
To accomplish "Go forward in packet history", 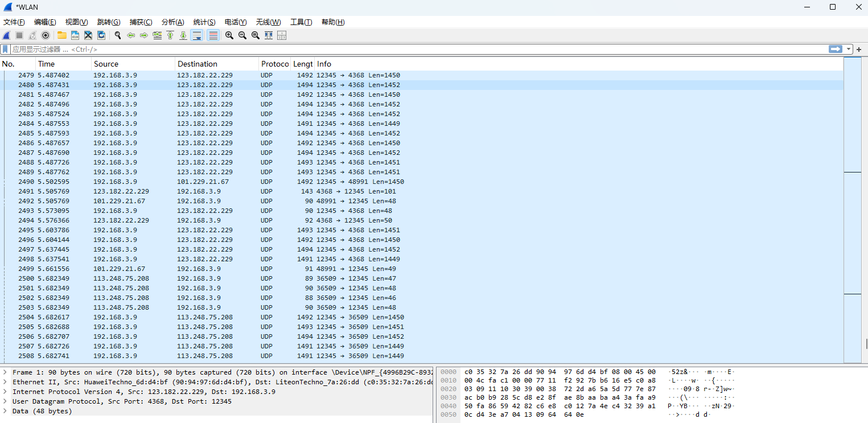I will pyautogui.click(x=143, y=35).
